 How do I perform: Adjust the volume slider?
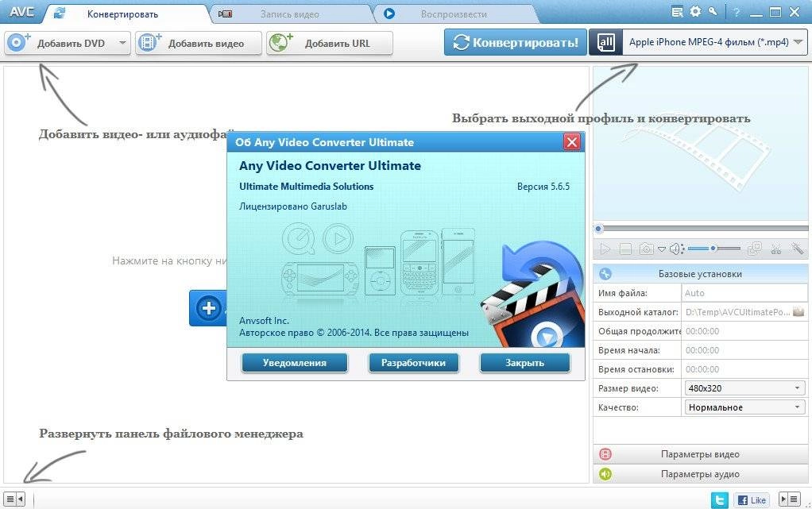[713, 249]
